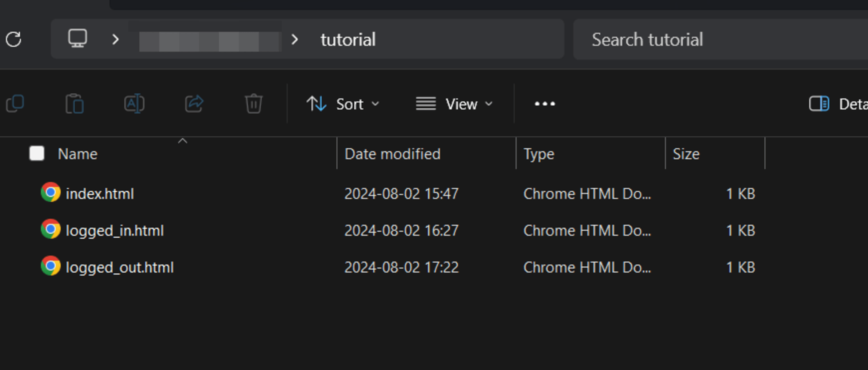
Task: Select the index.html file
Action: coord(100,193)
